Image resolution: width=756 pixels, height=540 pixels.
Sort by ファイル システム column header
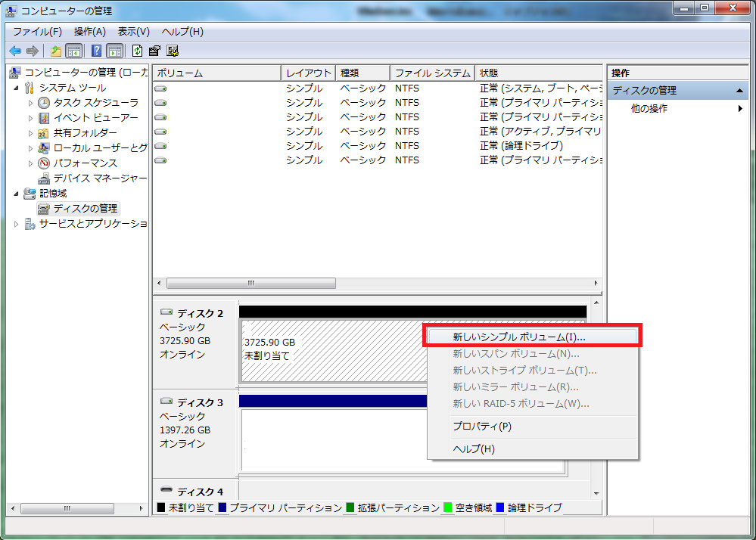(432, 73)
